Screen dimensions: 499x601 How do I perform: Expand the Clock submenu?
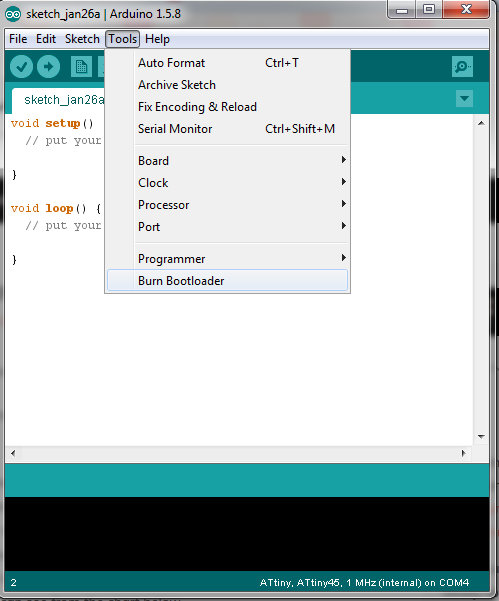(x=227, y=183)
